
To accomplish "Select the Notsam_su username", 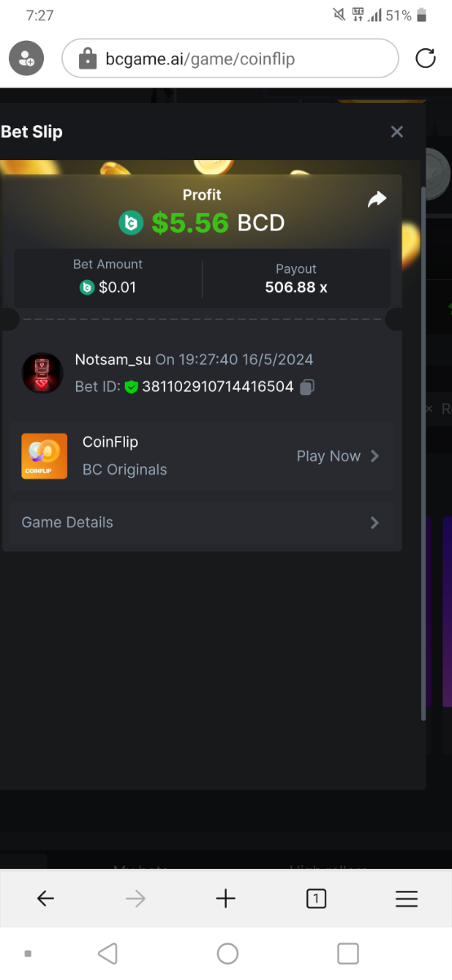I will click(x=113, y=359).
